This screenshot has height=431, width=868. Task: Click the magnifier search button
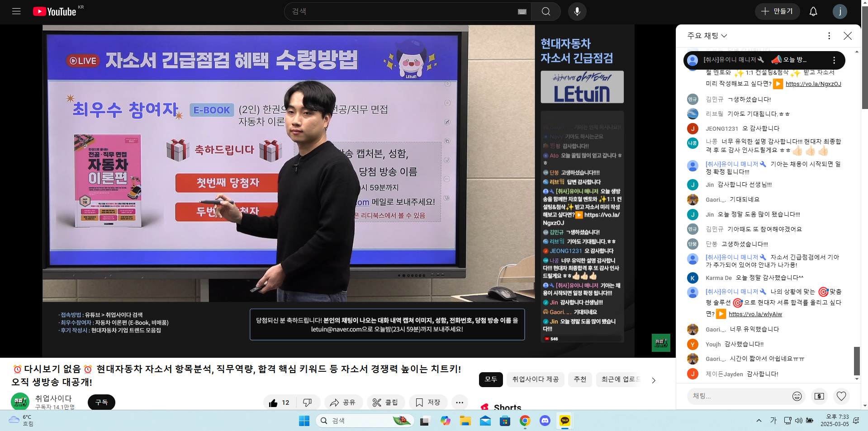click(x=546, y=11)
